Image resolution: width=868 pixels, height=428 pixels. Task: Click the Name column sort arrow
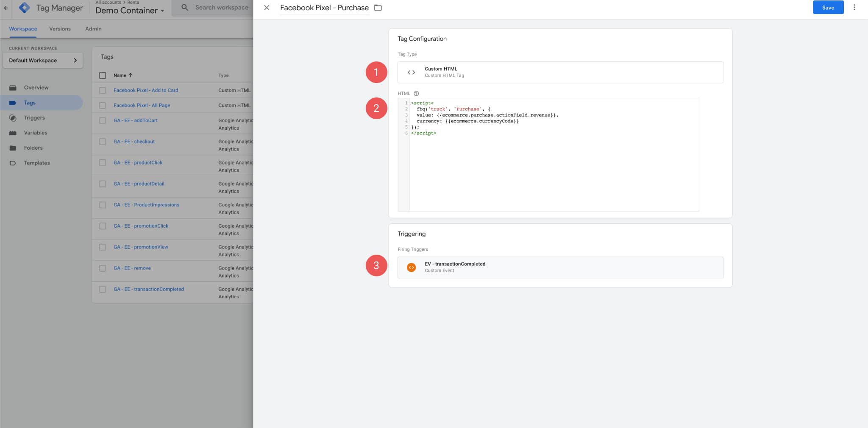point(131,75)
